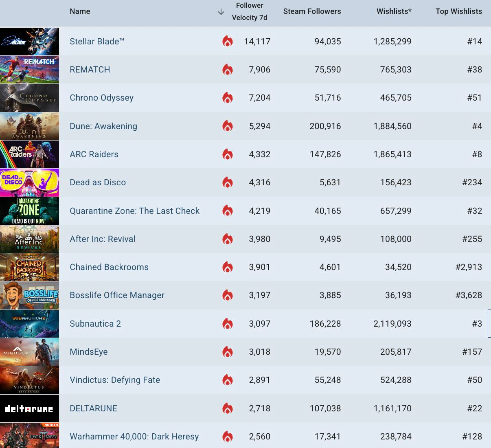Open the Chrono Odyssey thumbnail image
This screenshot has height=448, width=491.
click(x=29, y=98)
